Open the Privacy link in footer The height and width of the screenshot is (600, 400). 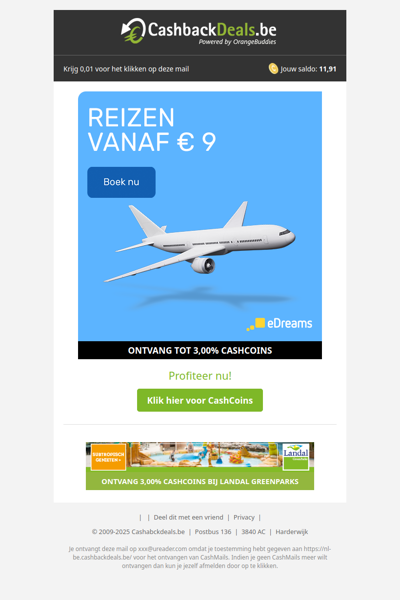tap(244, 517)
